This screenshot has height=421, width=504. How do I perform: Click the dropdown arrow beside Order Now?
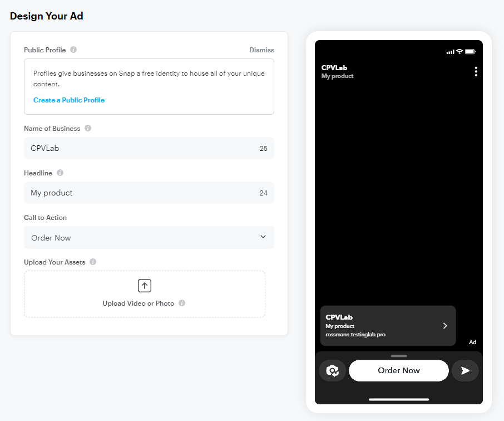point(263,237)
